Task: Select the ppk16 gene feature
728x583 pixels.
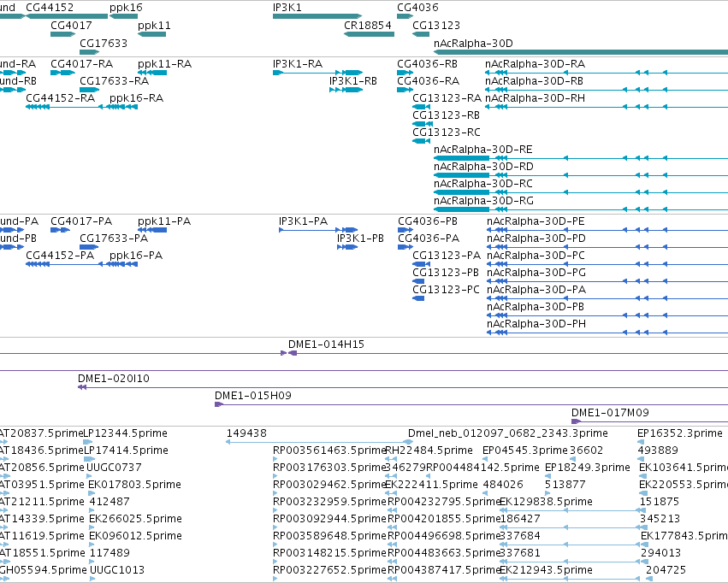Action: click(124, 16)
